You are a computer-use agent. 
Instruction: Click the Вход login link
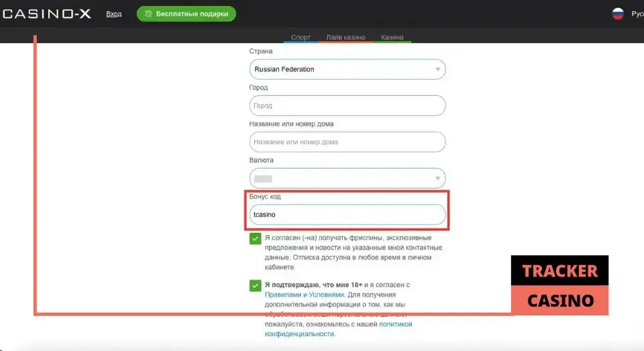coord(114,14)
